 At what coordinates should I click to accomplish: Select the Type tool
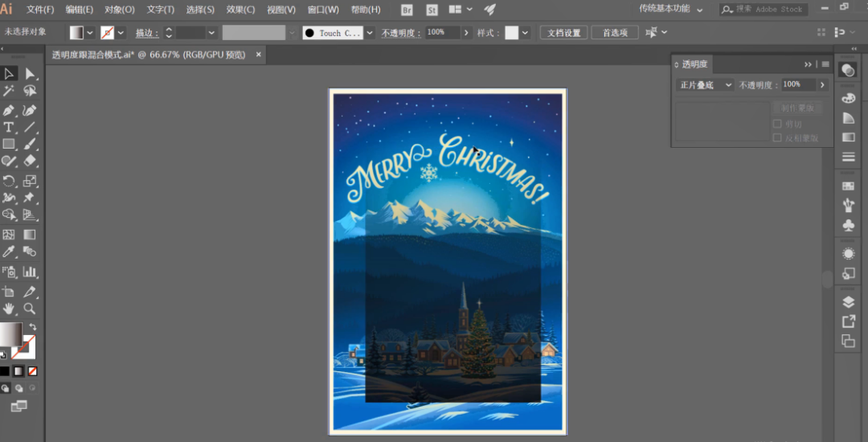coord(8,127)
